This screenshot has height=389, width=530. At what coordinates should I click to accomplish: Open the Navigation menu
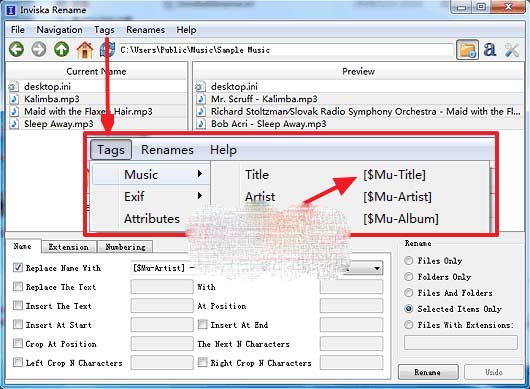[59, 30]
